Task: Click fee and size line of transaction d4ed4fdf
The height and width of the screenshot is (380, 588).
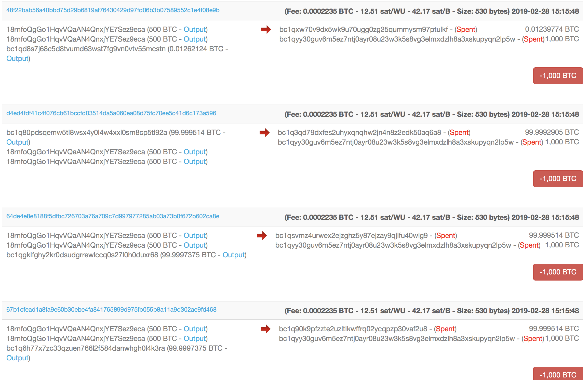Action: point(432,115)
